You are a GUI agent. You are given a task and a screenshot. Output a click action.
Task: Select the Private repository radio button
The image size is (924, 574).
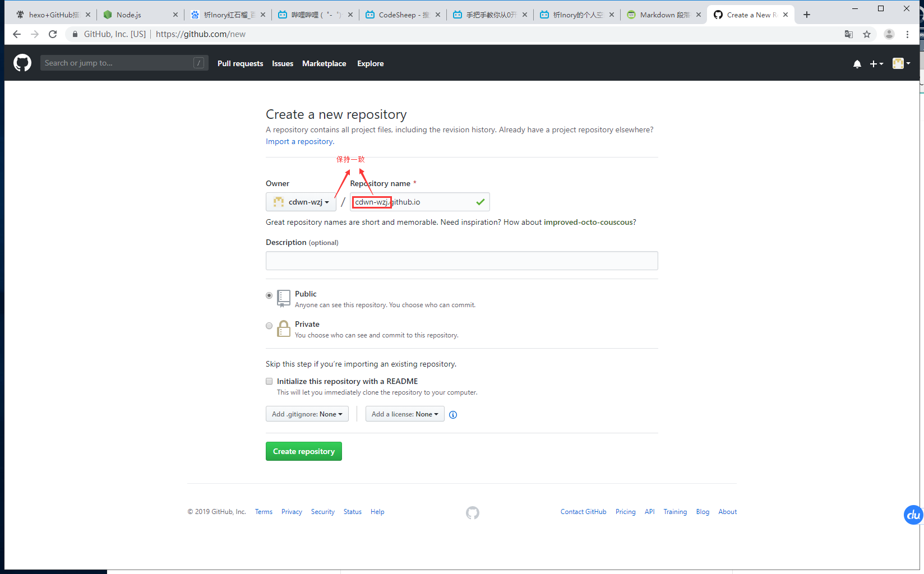[x=269, y=326]
